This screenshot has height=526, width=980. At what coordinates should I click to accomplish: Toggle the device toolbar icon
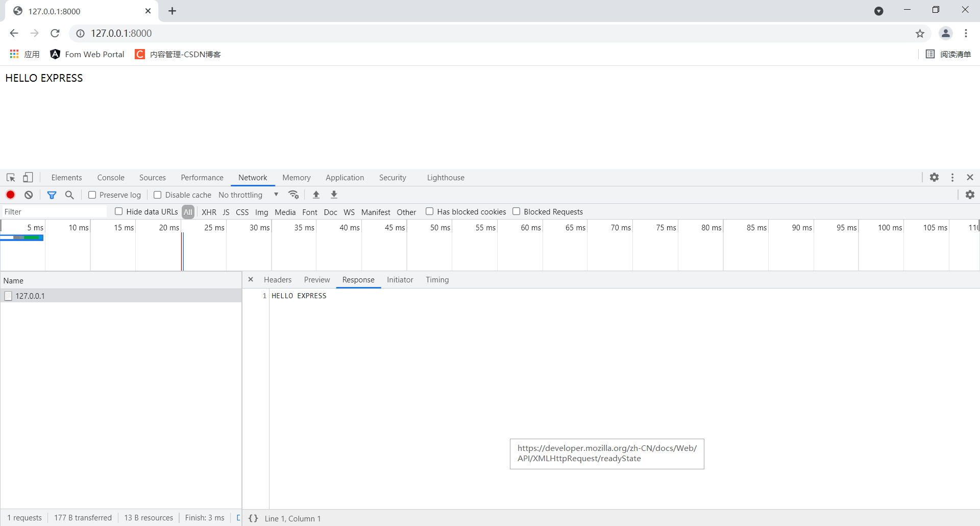coord(28,178)
